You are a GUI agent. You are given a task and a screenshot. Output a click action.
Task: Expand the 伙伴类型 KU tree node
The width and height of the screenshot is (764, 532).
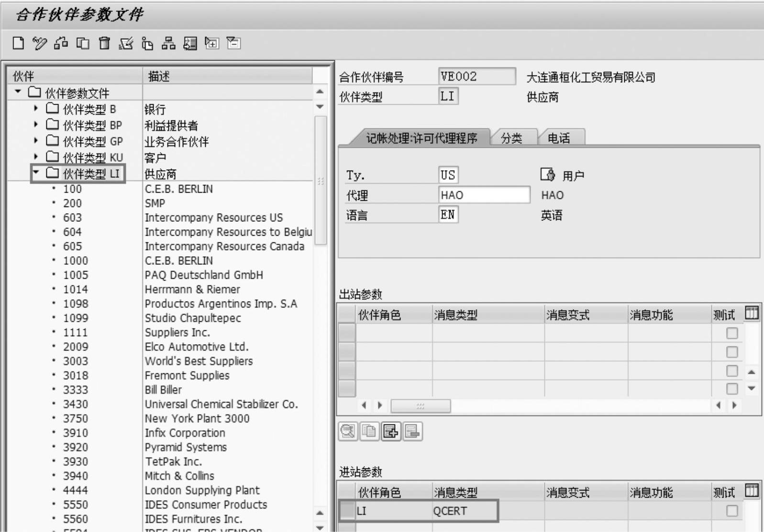coord(36,157)
